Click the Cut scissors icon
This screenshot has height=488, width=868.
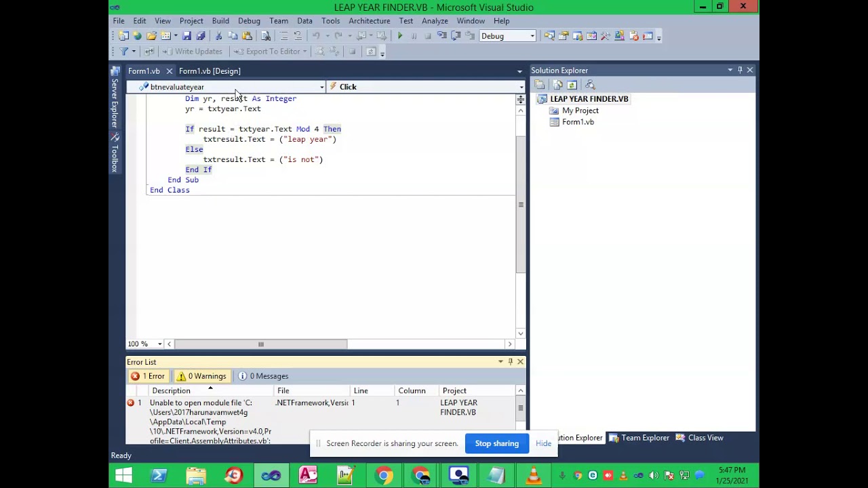[x=218, y=36]
